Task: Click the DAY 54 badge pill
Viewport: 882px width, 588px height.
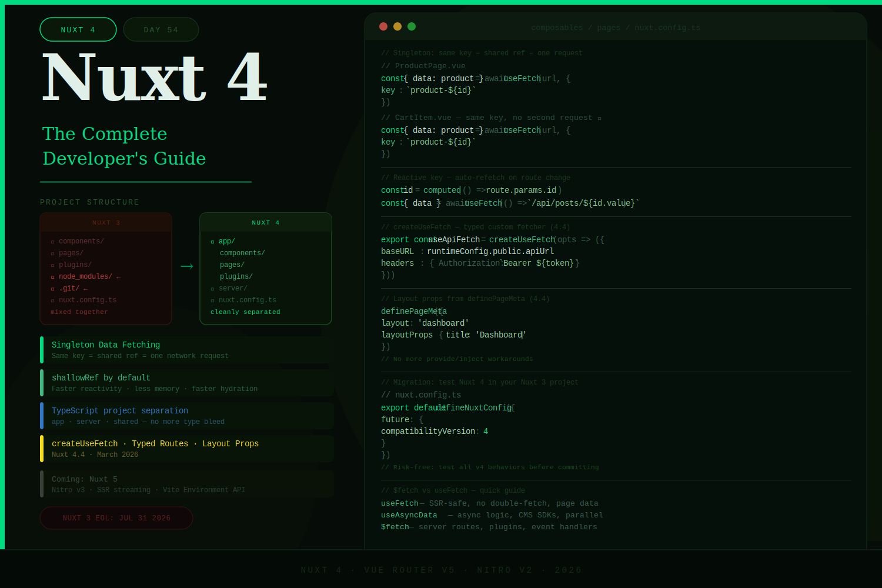Action: (x=161, y=29)
